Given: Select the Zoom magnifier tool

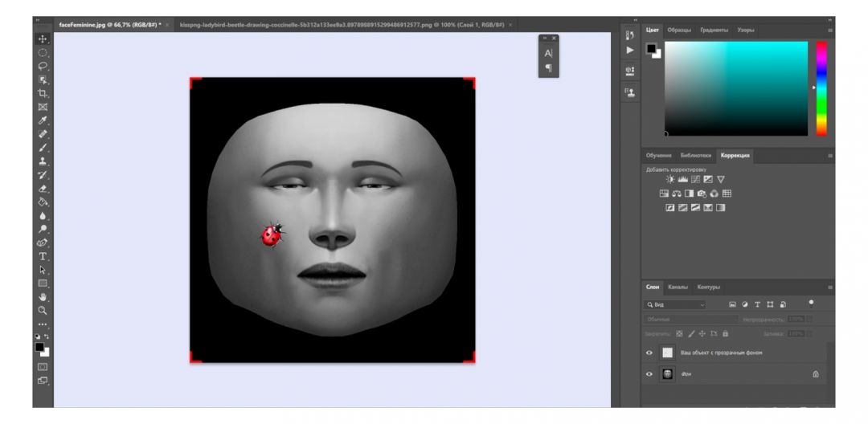Looking at the screenshot, I should [43, 310].
